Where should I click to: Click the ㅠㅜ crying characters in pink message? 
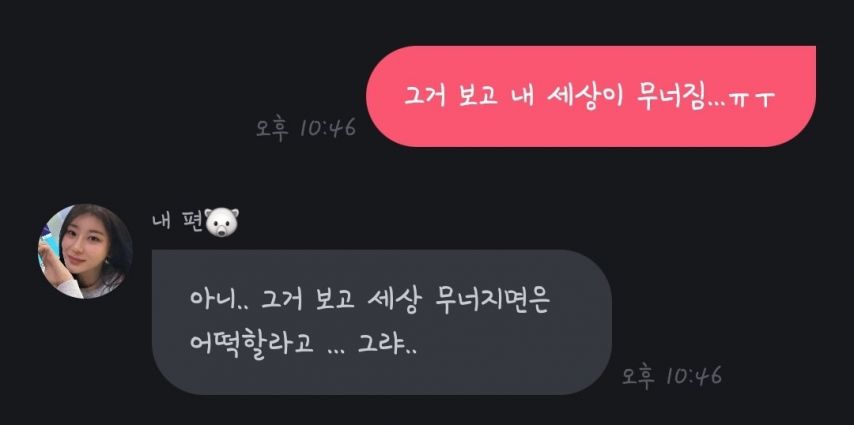point(752,101)
